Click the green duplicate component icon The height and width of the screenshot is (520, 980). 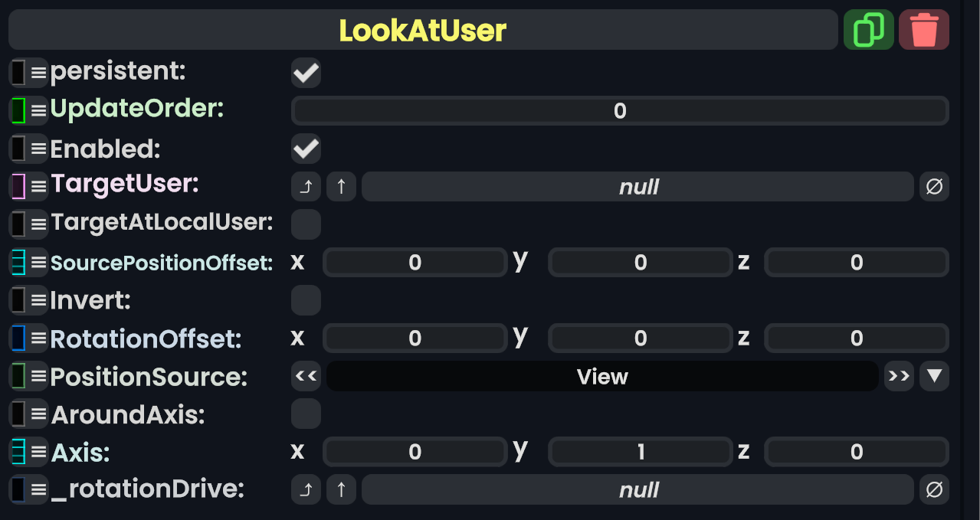868,30
